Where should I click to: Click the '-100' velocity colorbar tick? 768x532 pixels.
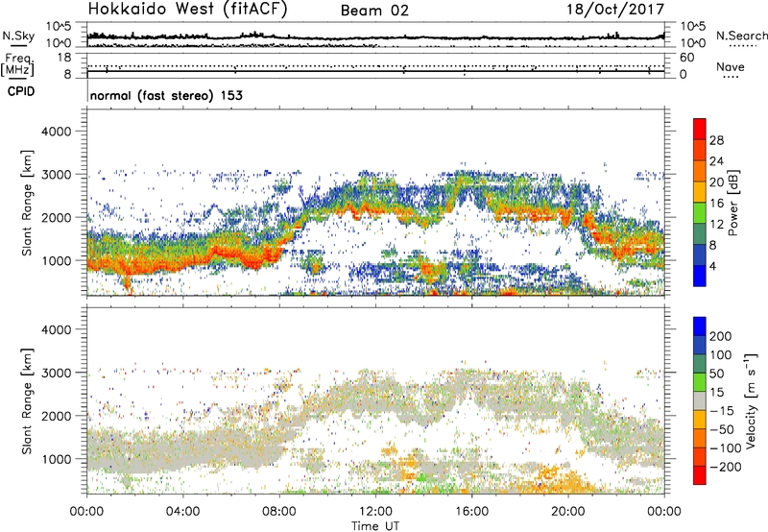tap(726, 448)
